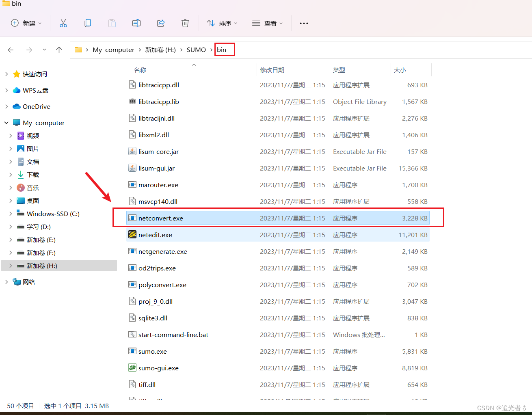Screen dimensions: 532x415
Task: Open the three-dots See more menu
Action: tap(304, 23)
